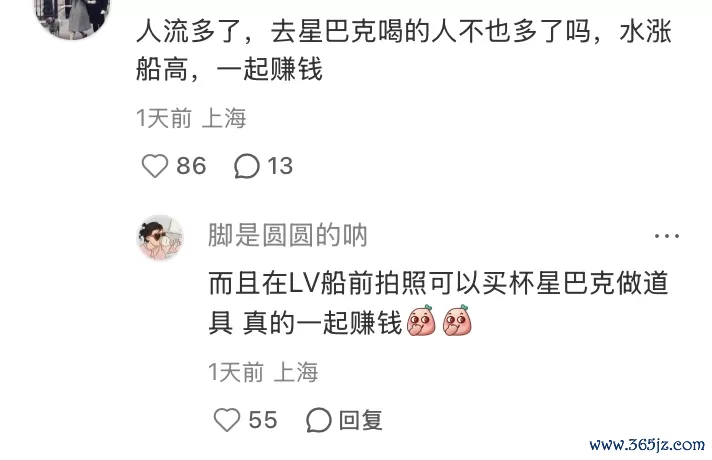This screenshot has width=712, height=460.
Task: Tap the reply's 1天前 上海 timestamp
Action: pos(263,372)
